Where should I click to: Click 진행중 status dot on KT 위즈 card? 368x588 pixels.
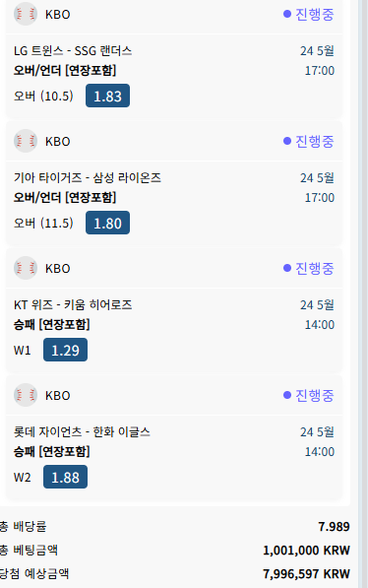pyautogui.click(x=287, y=268)
